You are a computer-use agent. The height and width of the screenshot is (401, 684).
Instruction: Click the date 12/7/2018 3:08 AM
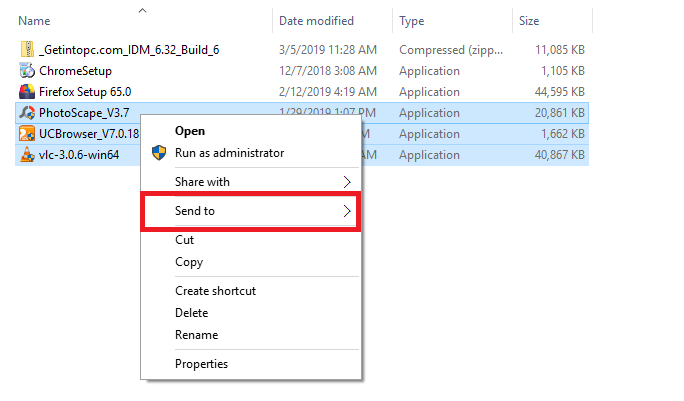[328, 71]
